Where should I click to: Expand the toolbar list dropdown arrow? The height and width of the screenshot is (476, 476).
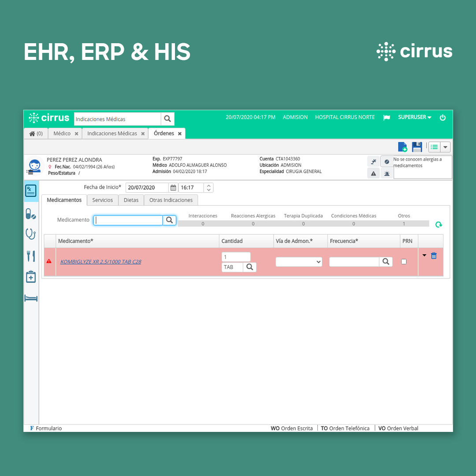445,147
